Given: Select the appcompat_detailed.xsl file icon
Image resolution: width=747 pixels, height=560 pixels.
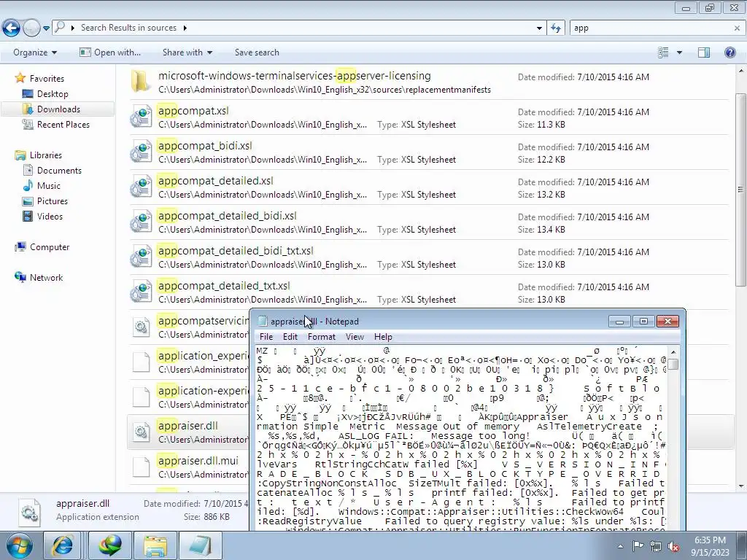Looking at the screenshot, I should 141,187.
